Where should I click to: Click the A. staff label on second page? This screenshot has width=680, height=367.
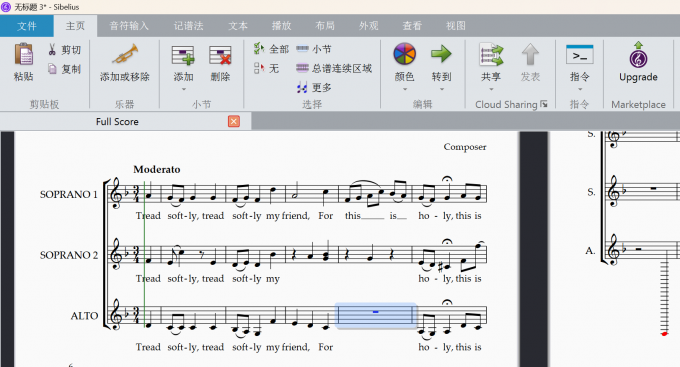[590, 250]
